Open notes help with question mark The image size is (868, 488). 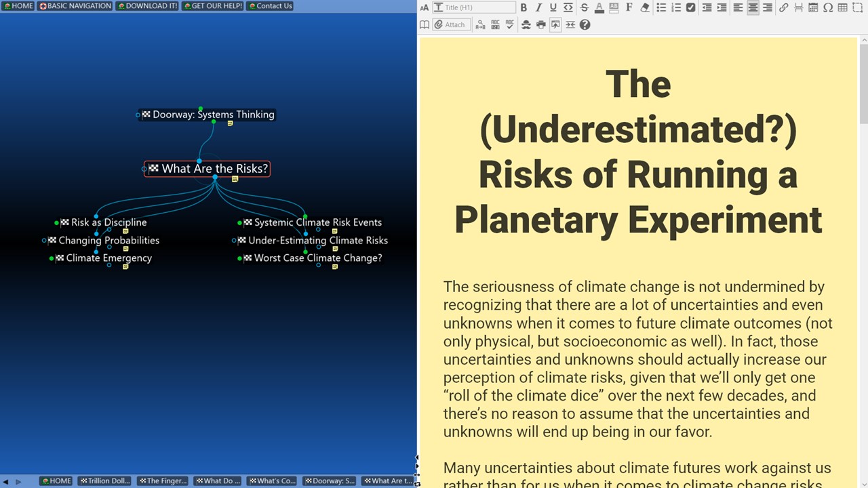coord(585,24)
